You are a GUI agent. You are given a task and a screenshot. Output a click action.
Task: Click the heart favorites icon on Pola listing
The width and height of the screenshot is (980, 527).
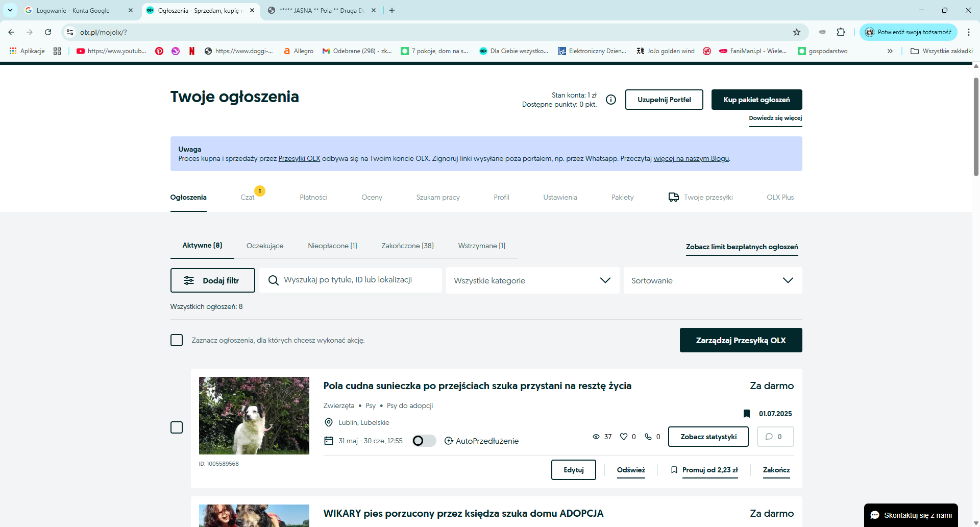623,437
